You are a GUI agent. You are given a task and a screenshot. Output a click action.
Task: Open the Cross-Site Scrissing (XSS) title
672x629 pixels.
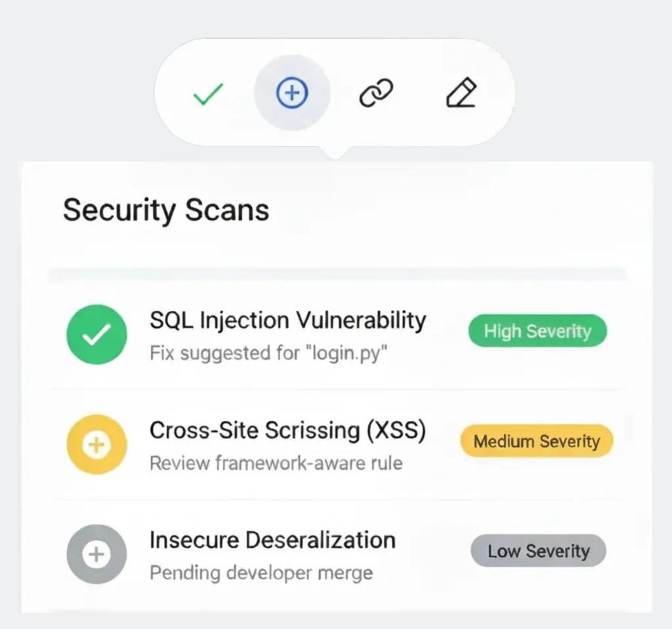tap(287, 430)
